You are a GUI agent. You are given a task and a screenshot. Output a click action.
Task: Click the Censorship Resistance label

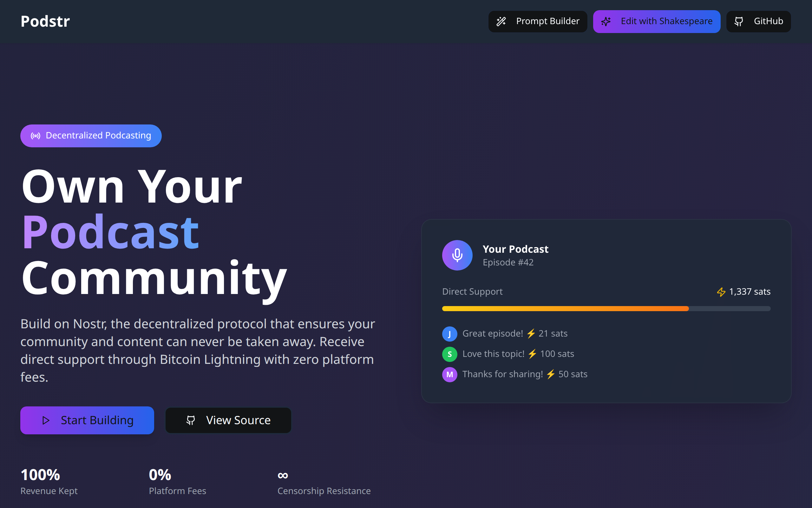pyautogui.click(x=324, y=491)
